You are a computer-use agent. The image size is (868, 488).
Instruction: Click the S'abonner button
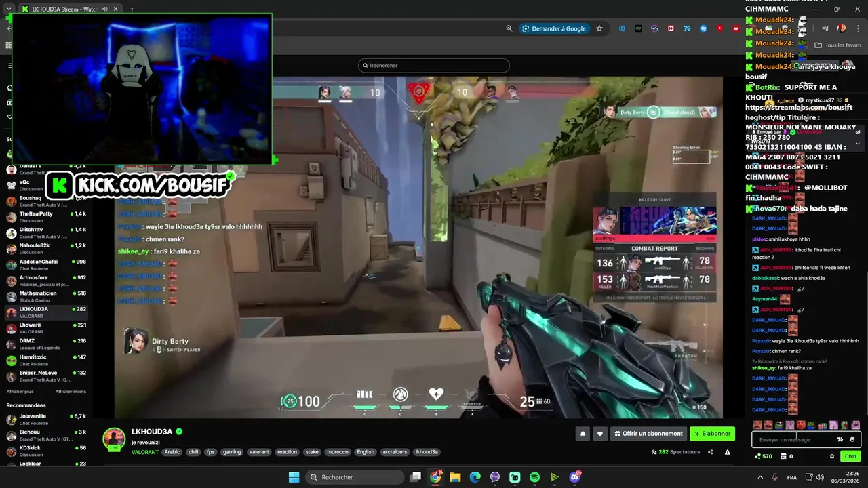pyautogui.click(x=712, y=434)
